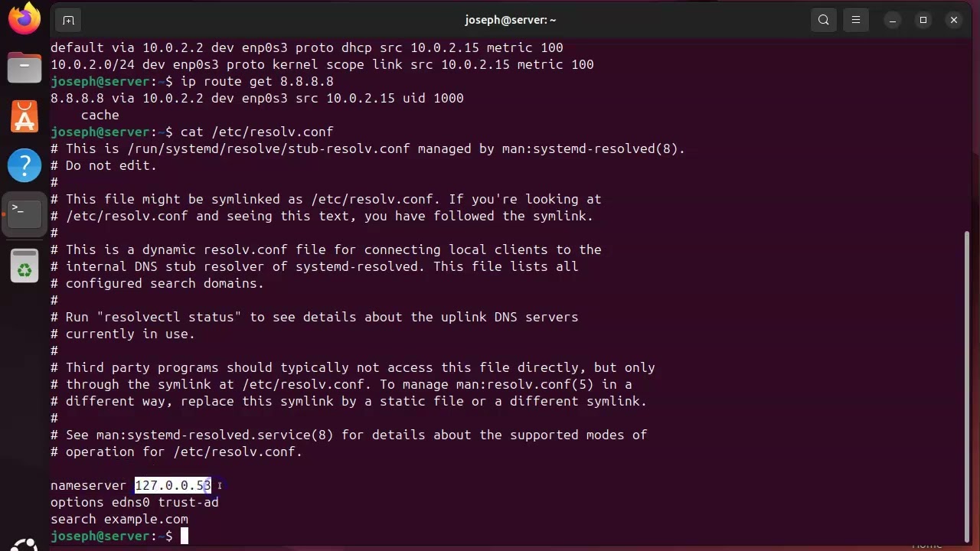Image resolution: width=980 pixels, height=551 pixels.
Task: Close the terminal window
Action: click(x=954, y=20)
